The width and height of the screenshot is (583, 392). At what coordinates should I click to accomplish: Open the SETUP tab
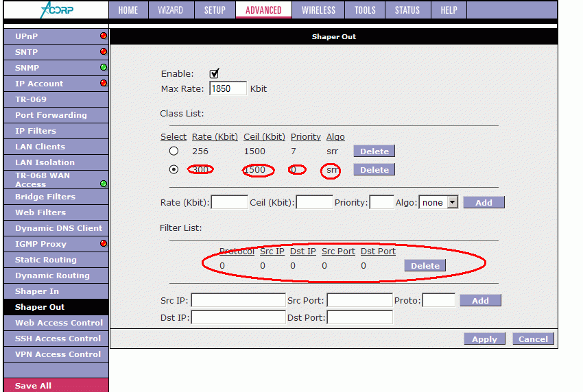[x=215, y=10]
